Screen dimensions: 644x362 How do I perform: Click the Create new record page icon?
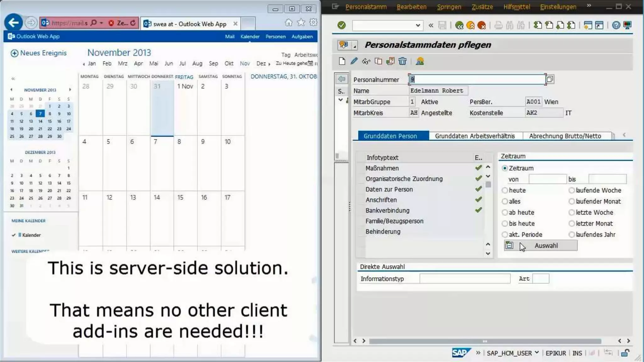point(342,61)
